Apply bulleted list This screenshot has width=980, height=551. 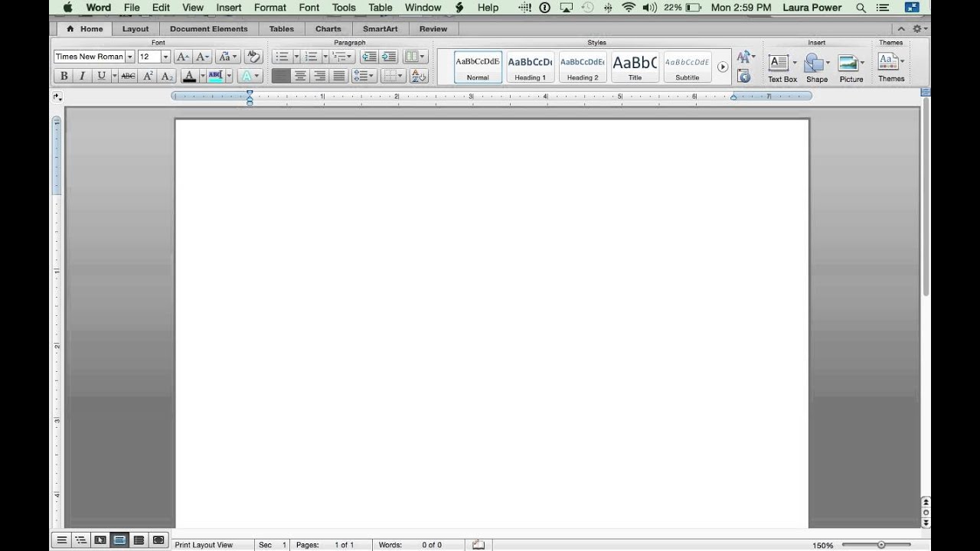pyautogui.click(x=281, y=57)
